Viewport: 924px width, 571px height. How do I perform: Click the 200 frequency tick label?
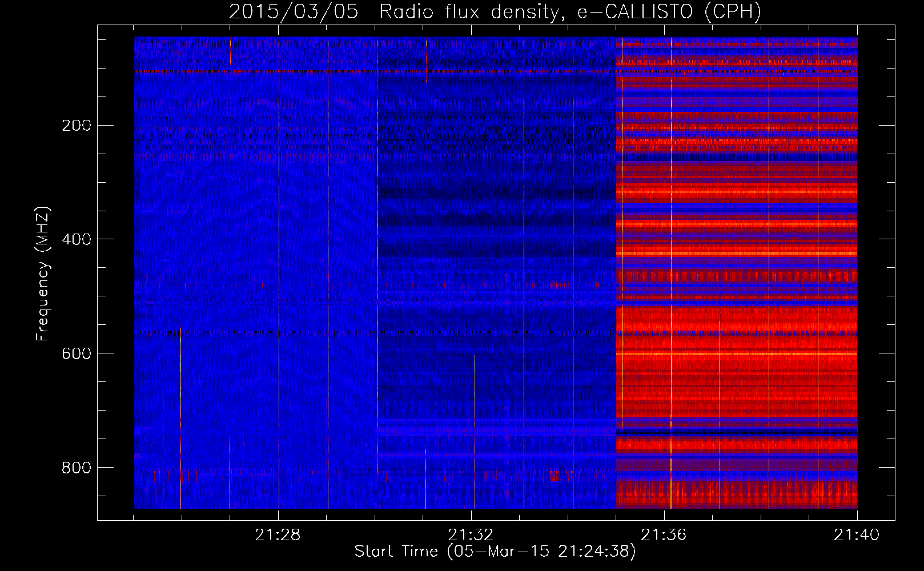click(77, 126)
